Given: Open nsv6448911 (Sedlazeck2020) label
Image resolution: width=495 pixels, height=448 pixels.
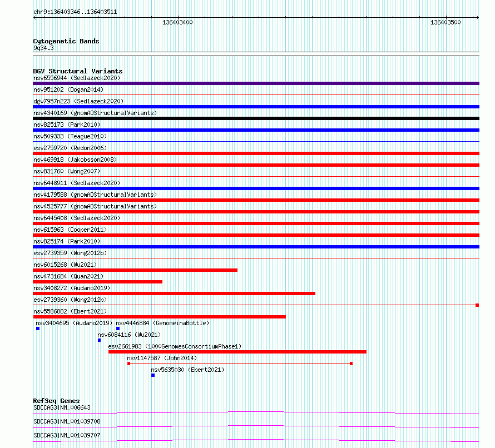Looking at the screenshot, I should point(77,183).
